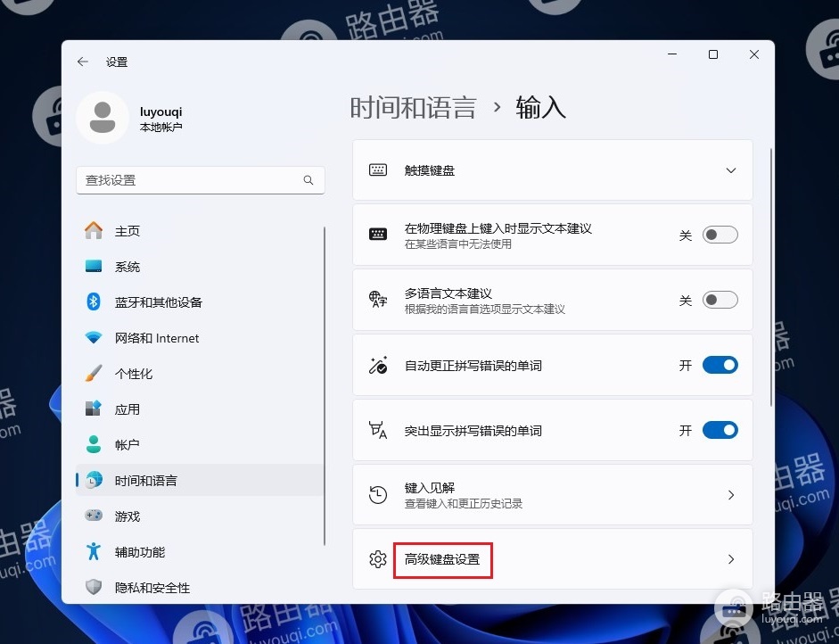Click the typing insights history clock icon
839x644 pixels.
click(378, 495)
